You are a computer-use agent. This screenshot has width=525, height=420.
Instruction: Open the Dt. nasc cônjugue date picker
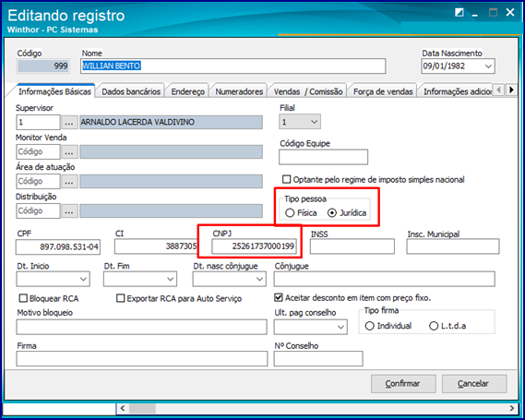(x=259, y=279)
